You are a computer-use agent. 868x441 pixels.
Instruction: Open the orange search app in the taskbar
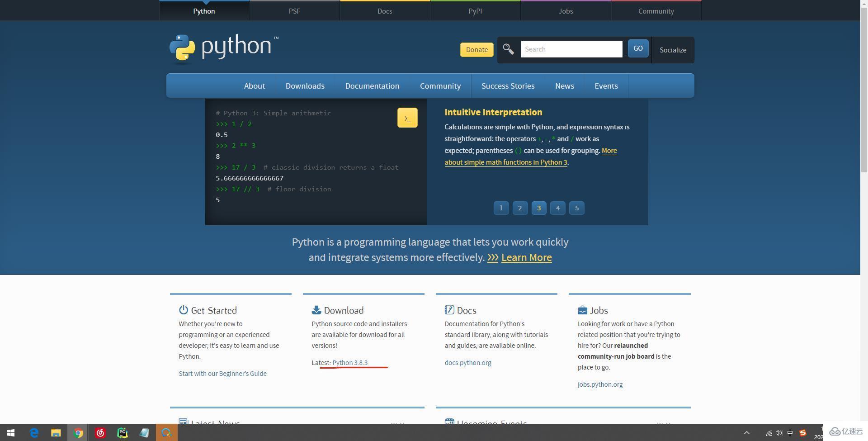pyautogui.click(x=167, y=433)
